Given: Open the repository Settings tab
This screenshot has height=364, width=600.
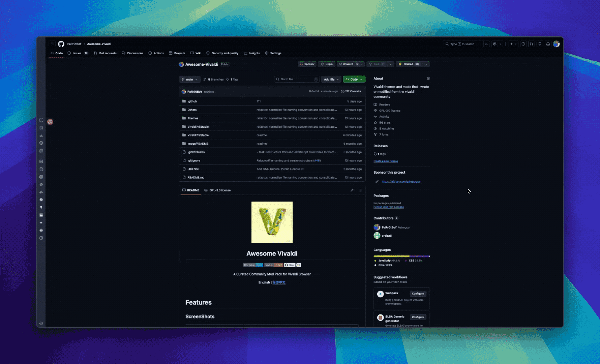Looking at the screenshot, I should click(273, 53).
